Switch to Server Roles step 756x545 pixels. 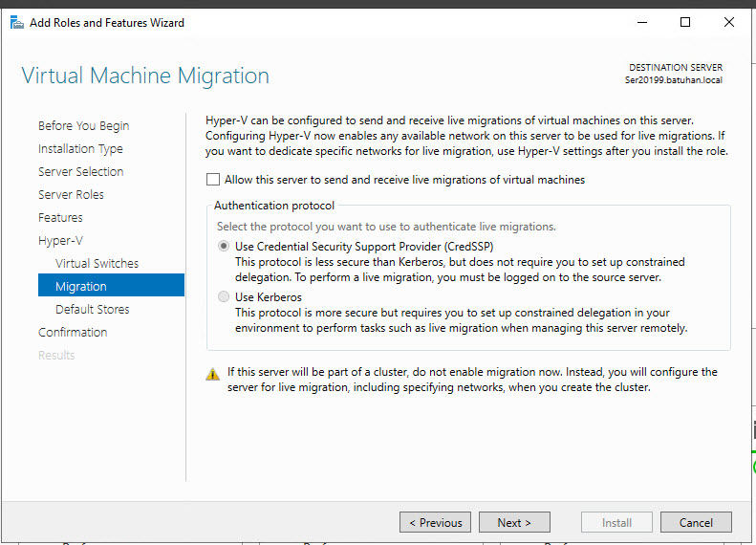pos(71,195)
